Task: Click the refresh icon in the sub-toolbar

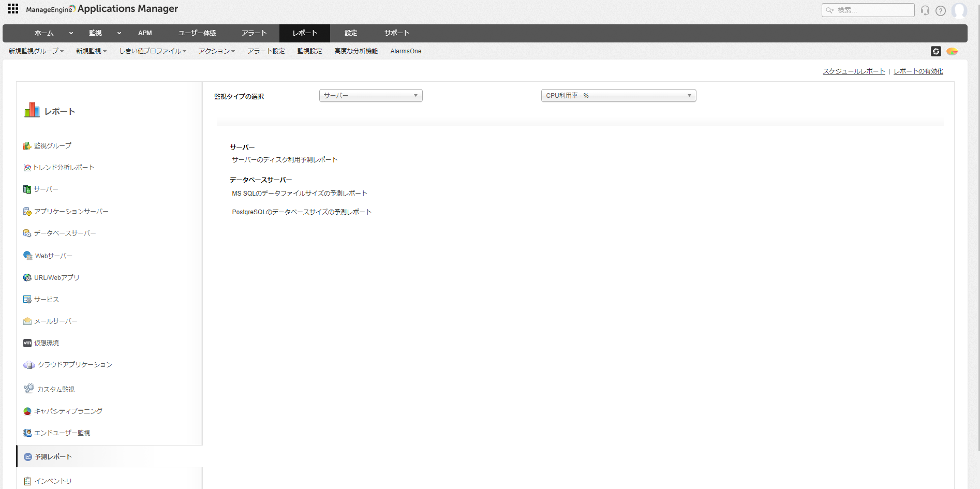Action: point(936,51)
